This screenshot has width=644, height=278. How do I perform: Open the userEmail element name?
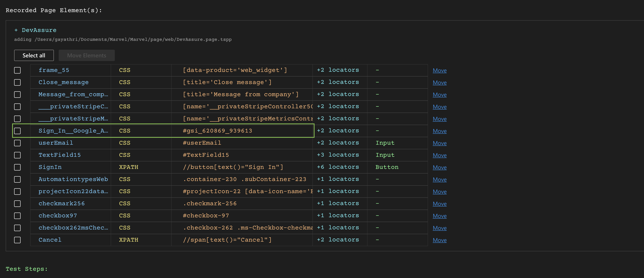coord(56,143)
